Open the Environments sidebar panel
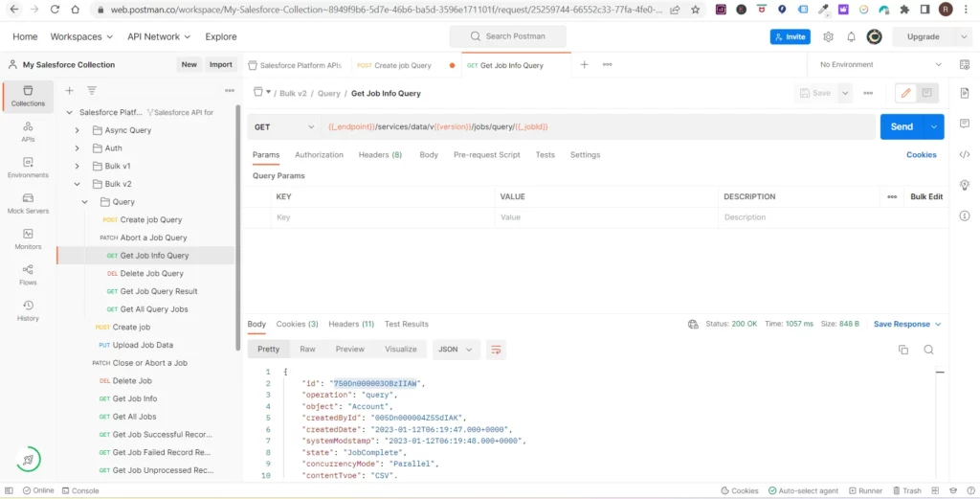Viewport: 980px width, 499px height. 28,168
